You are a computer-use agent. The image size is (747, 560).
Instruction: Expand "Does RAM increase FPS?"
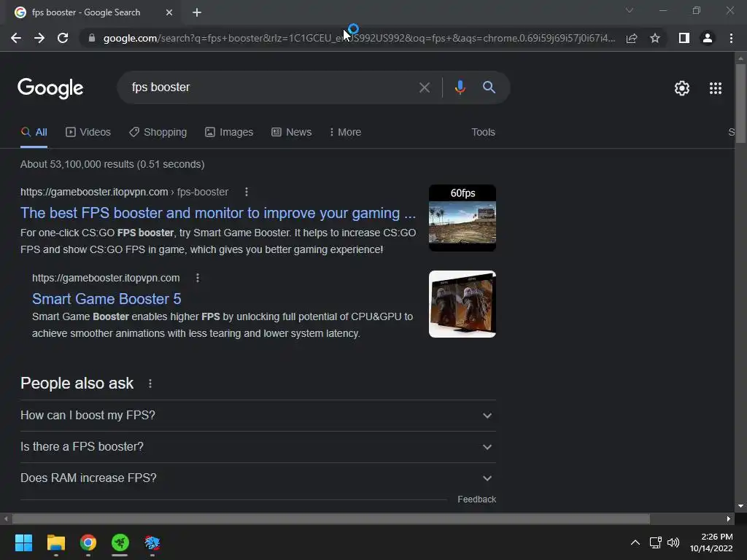(x=258, y=478)
